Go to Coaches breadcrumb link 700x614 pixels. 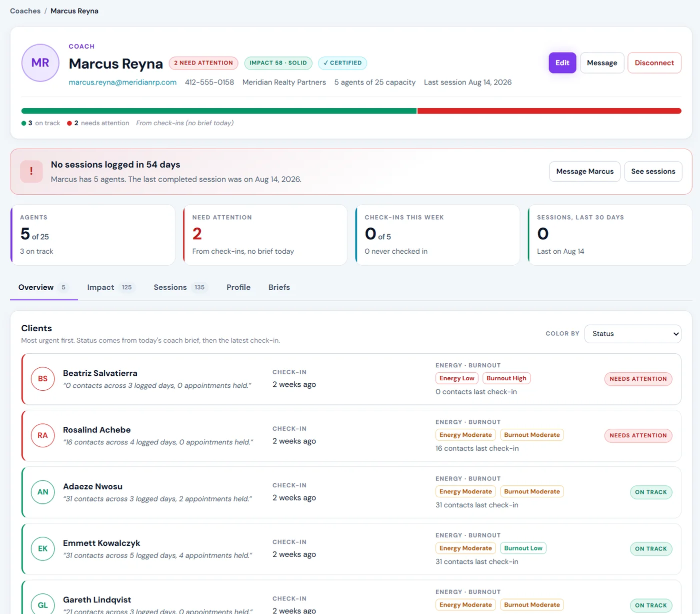[25, 11]
